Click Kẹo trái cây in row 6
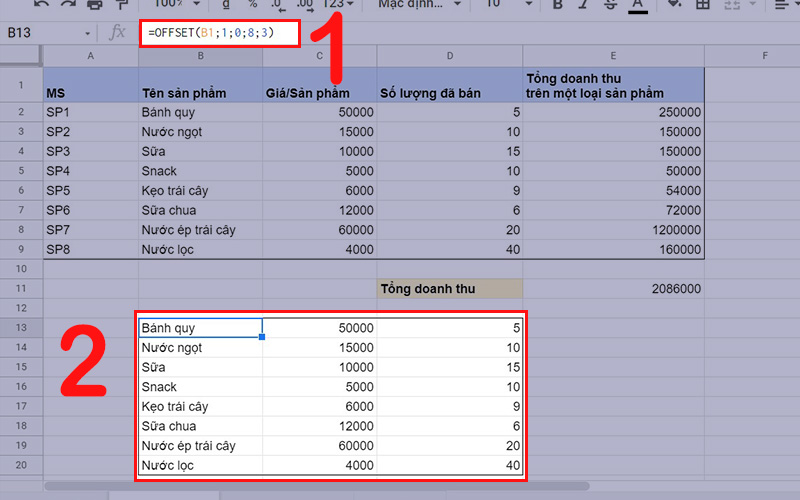 201,191
